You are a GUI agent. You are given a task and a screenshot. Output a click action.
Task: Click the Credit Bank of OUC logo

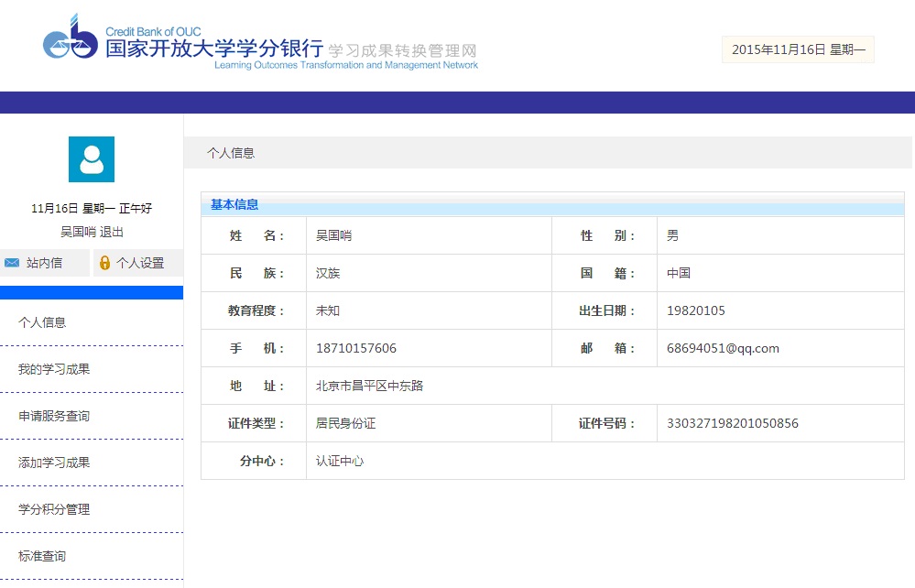coord(70,38)
